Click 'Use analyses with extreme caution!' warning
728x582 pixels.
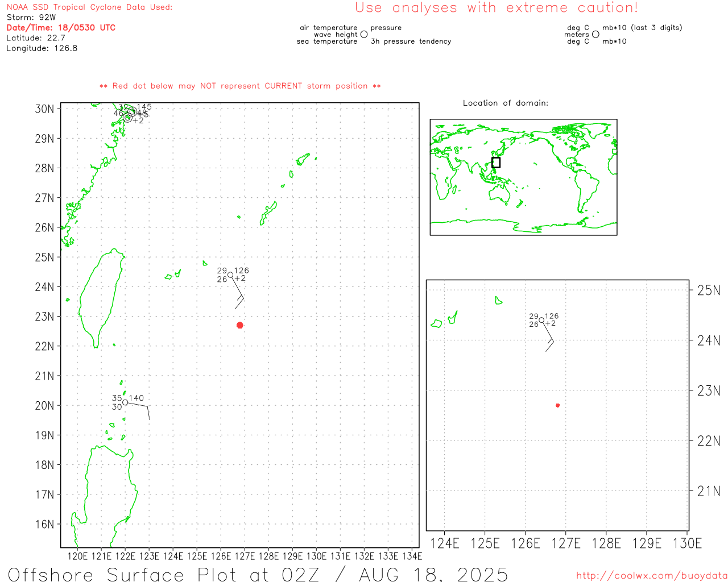pyautogui.click(x=497, y=8)
